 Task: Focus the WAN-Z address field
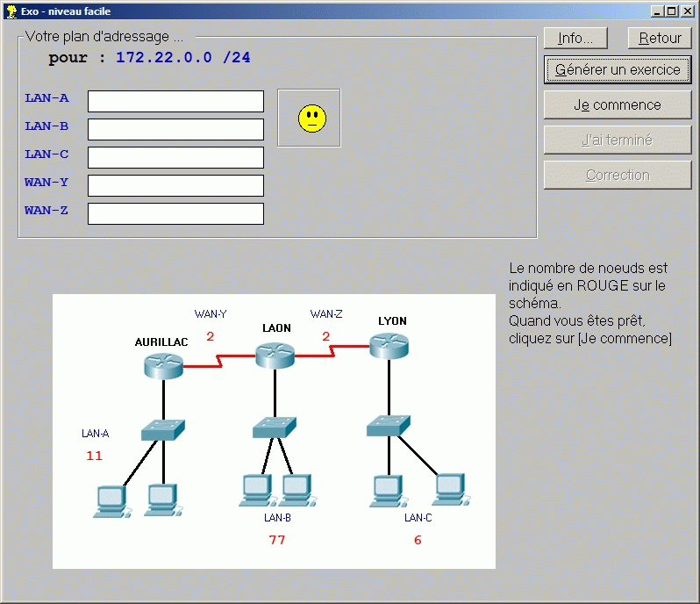coord(176,213)
